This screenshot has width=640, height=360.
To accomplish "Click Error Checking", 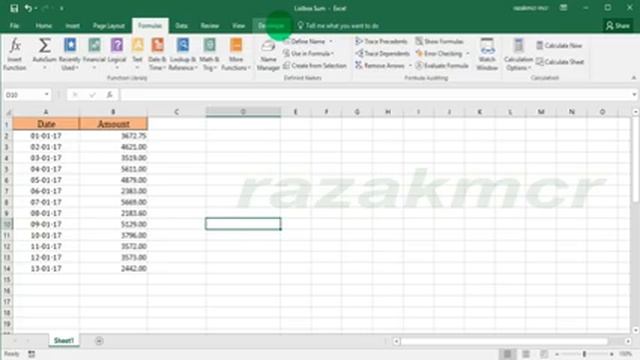I will 439,53.
